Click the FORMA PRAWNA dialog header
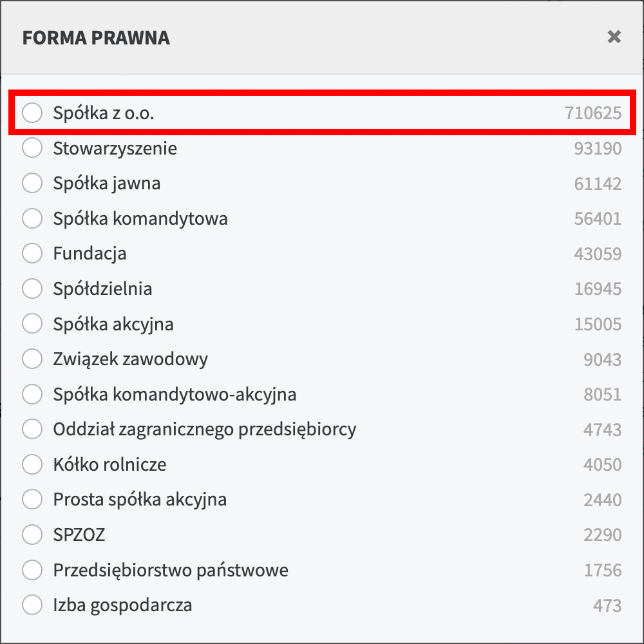Image resolution: width=644 pixels, height=644 pixels. [95, 37]
